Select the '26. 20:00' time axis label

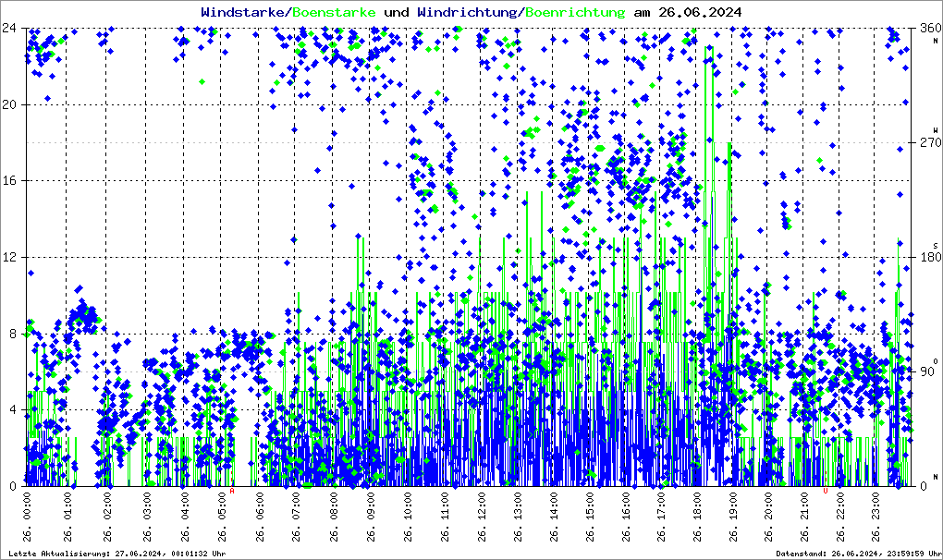[x=768, y=517]
